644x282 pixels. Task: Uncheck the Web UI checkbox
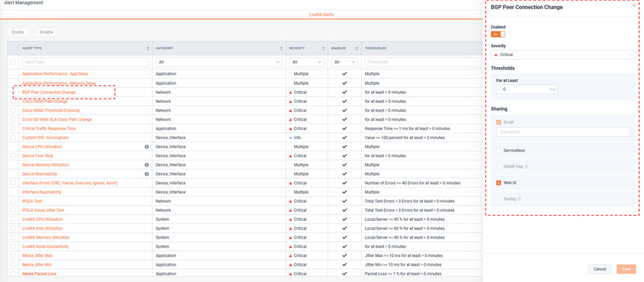tap(498, 183)
